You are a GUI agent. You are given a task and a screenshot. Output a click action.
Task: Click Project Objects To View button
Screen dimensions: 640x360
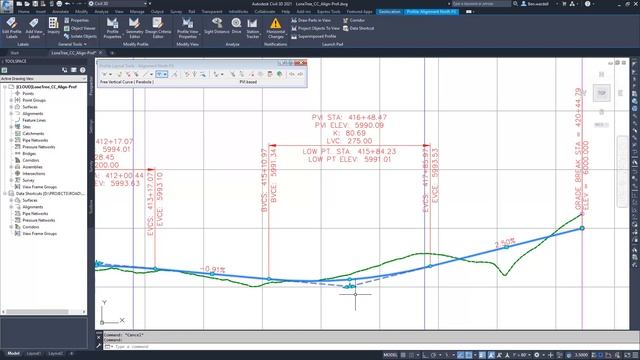315,28
